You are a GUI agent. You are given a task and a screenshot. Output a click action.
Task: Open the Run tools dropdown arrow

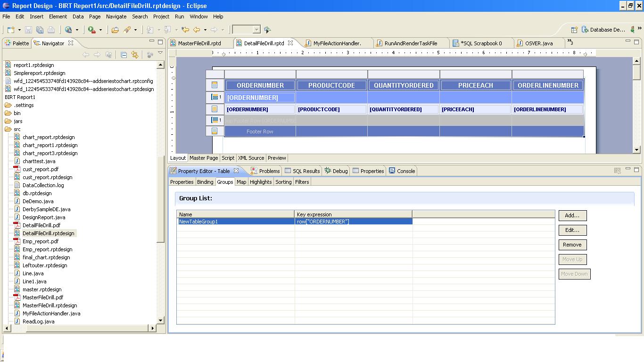coord(100,30)
